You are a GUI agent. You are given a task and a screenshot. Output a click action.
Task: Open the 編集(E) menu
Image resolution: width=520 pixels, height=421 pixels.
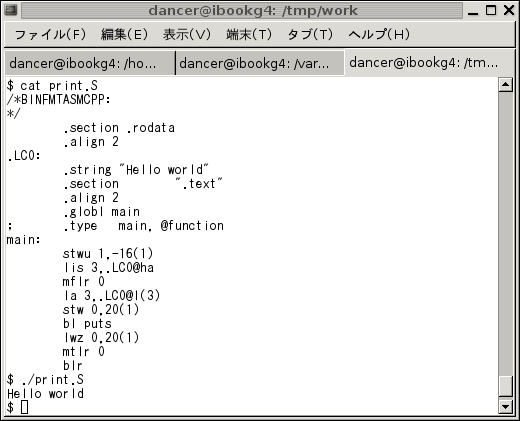click(124, 34)
